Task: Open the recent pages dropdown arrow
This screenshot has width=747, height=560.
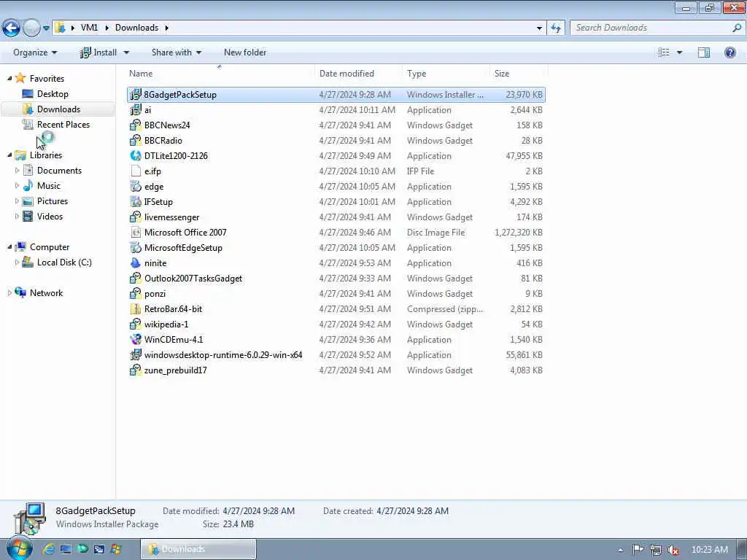Action: pyautogui.click(x=46, y=28)
